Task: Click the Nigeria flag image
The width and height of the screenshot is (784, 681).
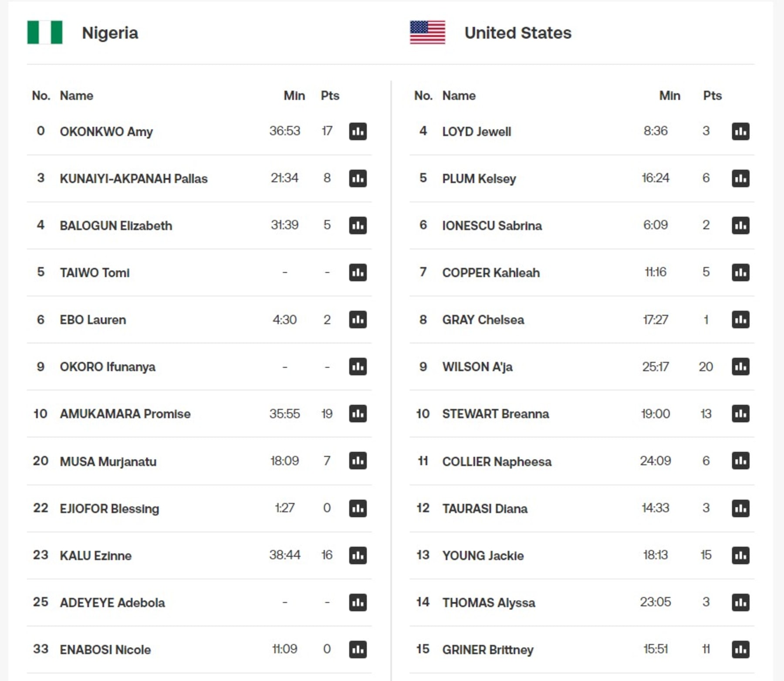Action: [45, 33]
